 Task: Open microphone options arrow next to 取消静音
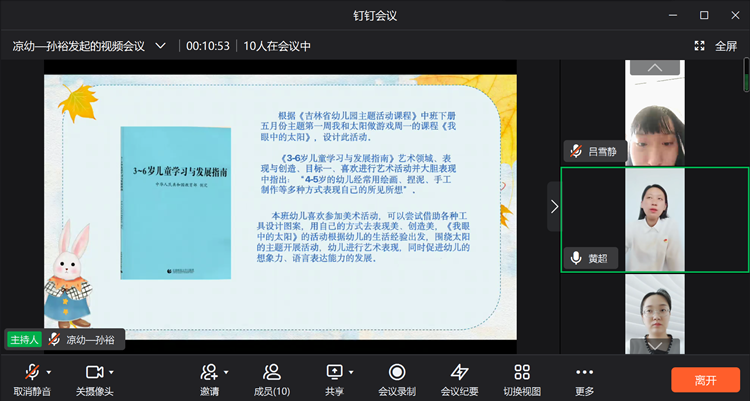click(49, 372)
